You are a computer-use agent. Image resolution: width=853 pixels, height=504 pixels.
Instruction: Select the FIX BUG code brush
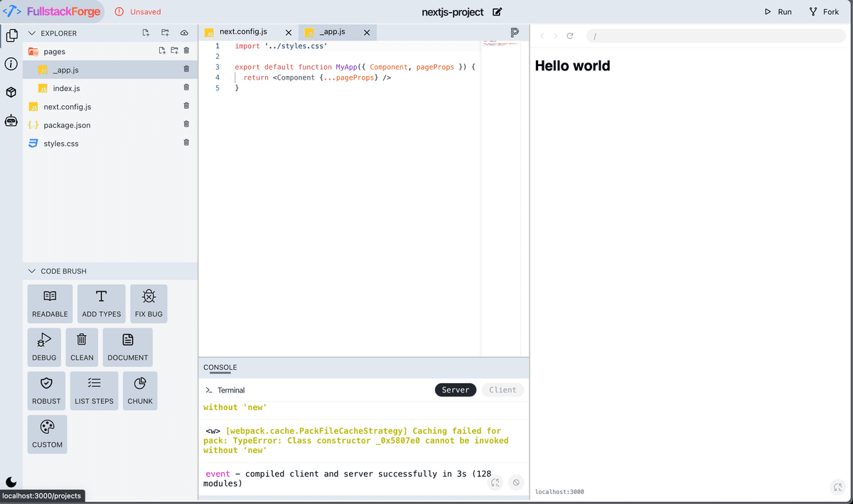(x=149, y=304)
